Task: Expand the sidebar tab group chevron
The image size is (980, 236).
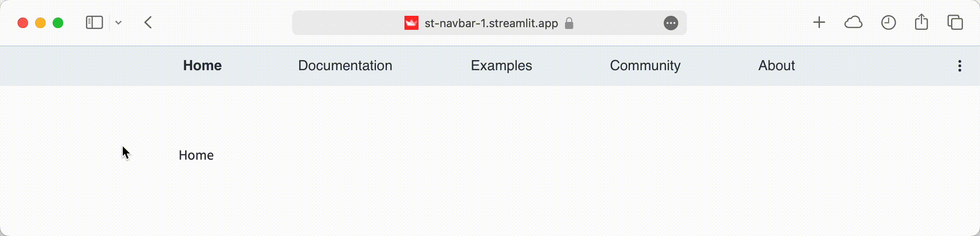Action: 118,23
